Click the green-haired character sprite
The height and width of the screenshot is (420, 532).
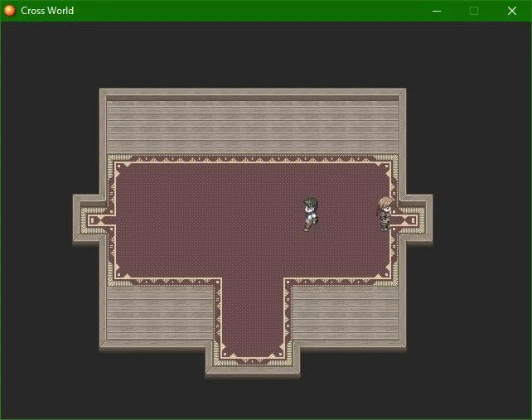click(x=311, y=214)
